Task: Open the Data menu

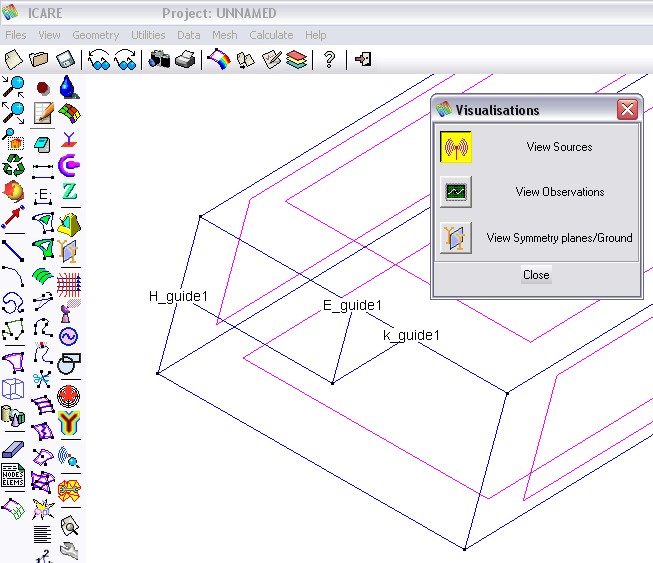Action: tap(189, 35)
